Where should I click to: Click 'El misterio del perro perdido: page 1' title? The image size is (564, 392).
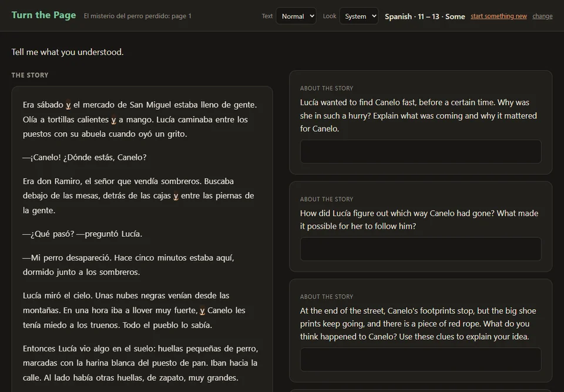(137, 16)
